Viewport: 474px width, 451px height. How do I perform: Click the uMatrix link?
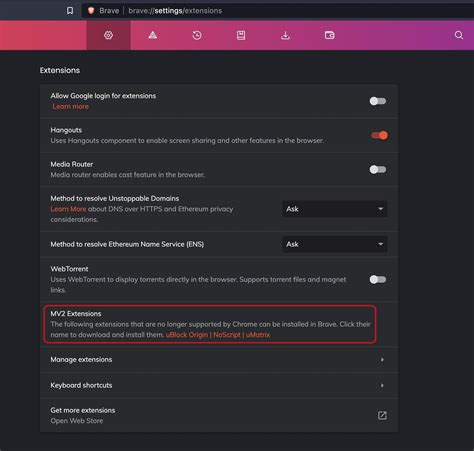pyautogui.click(x=258, y=335)
